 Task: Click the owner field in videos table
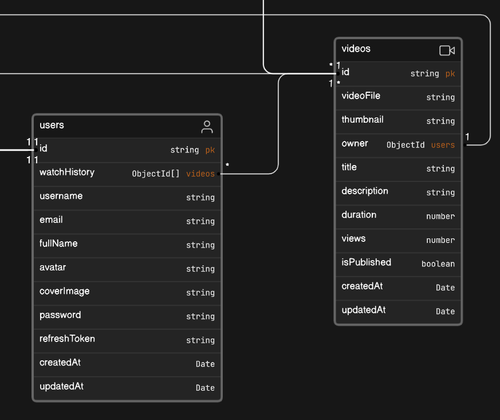(x=398, y=145)
